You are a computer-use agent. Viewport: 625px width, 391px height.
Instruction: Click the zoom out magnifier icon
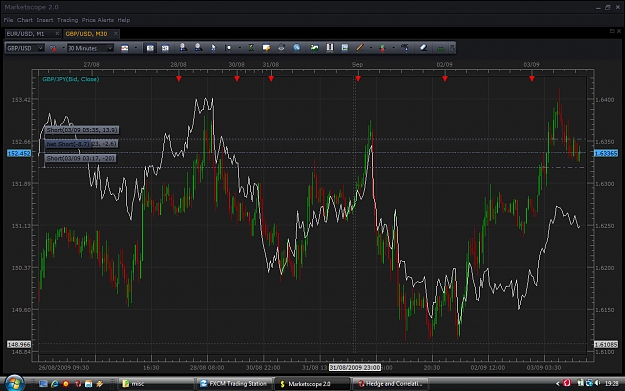pos(198,48)
